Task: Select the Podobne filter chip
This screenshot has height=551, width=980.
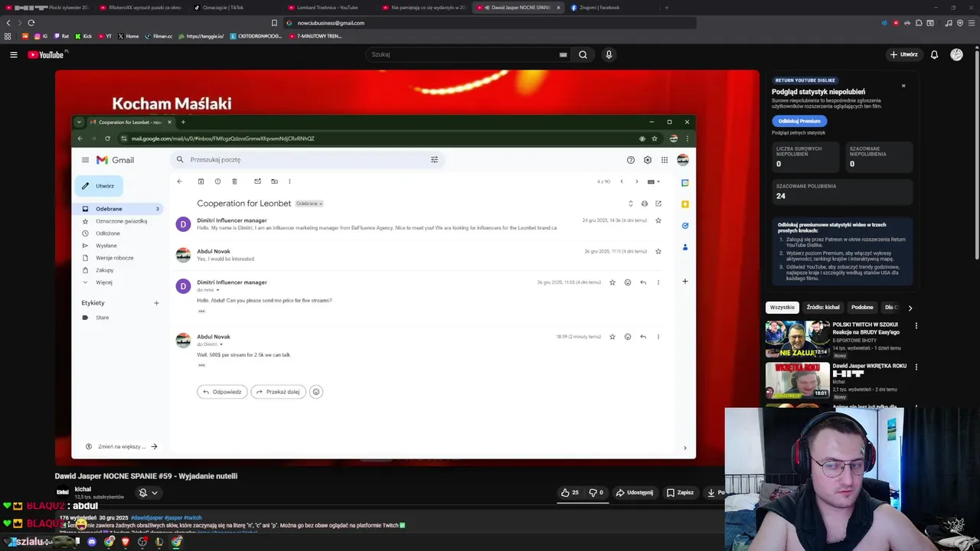Action: point(862,308)
